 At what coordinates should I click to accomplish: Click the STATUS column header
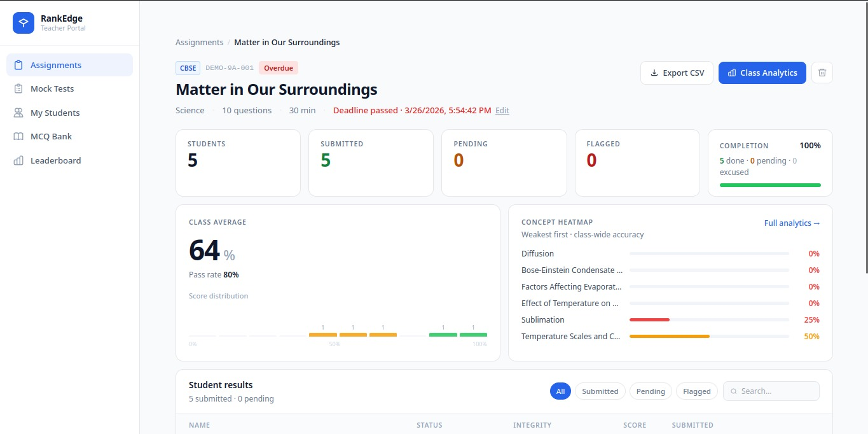429,425
